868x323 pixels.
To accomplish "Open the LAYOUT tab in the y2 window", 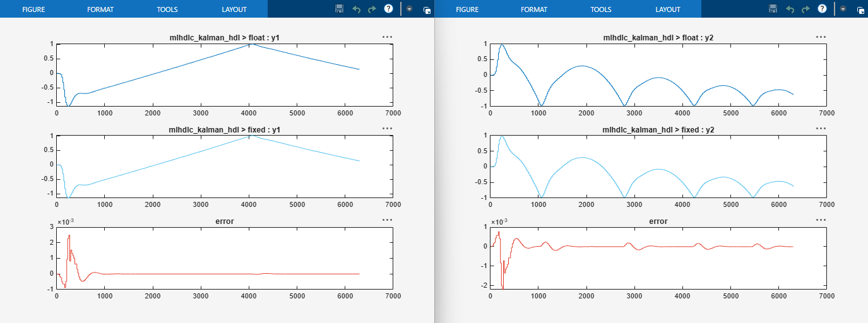I will click(x=668, y=9).
